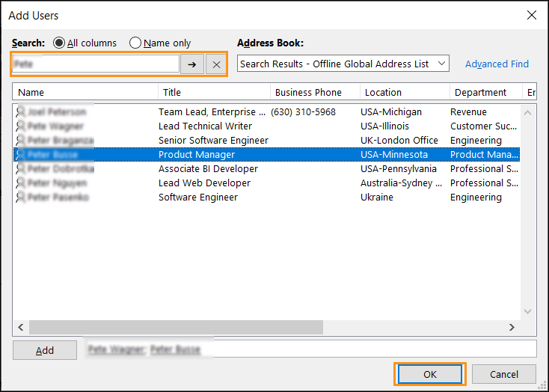The image size is (549, 392).
Task: Click the Product Mana... department cell
Action: [484, 155]
